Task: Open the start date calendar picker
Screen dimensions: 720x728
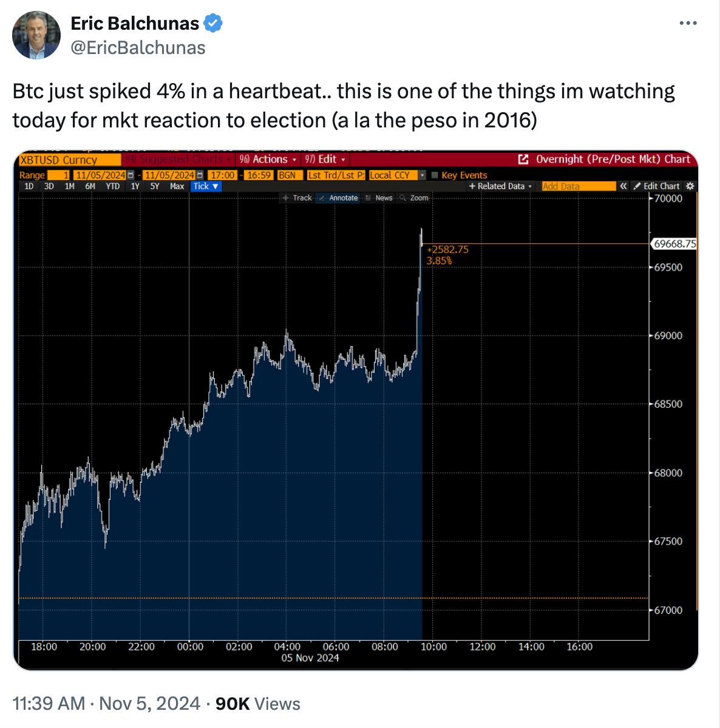Action: [x=131, y=175]
